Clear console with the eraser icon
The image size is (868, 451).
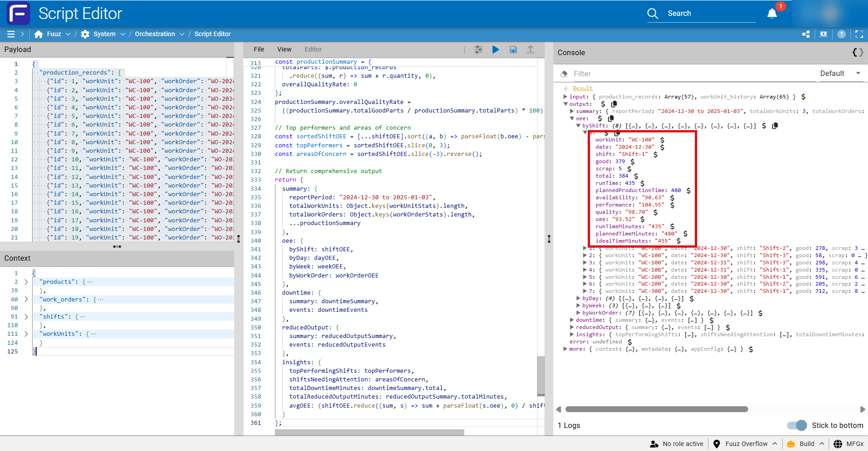564,74
